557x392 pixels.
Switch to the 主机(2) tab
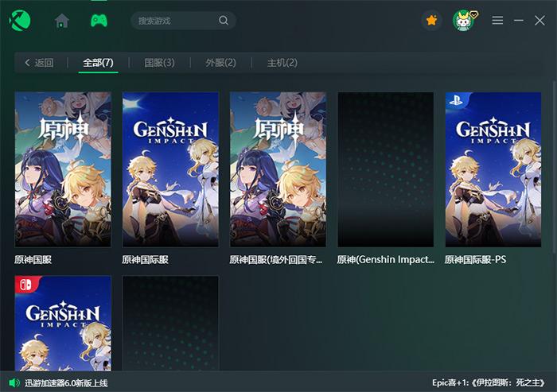282,63
